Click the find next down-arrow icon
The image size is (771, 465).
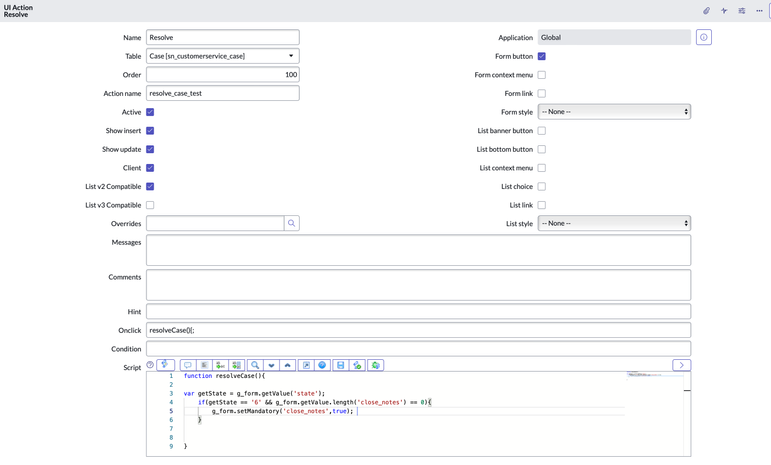271,365
